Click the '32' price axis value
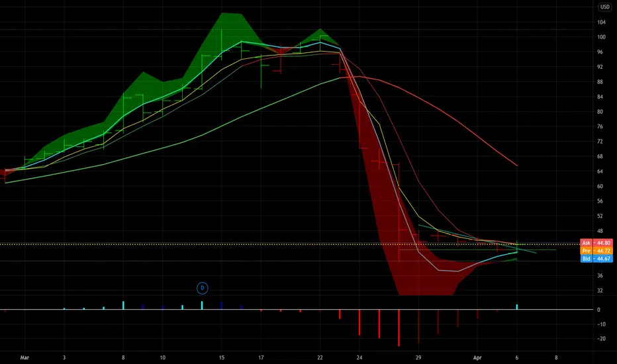Viewport: 617px width, 364px height. tap(600, 291)
